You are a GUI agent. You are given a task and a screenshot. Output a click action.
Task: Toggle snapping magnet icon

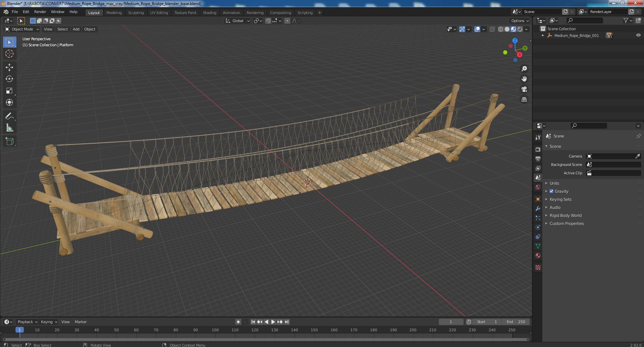coord(268,21)
